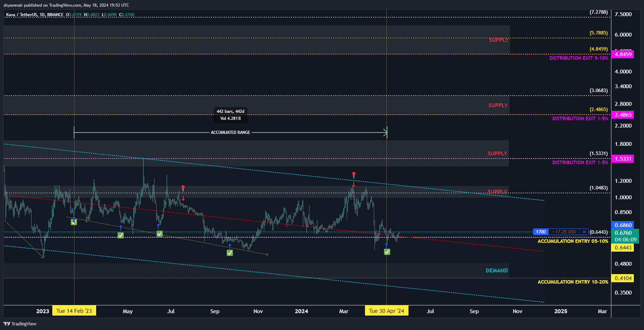
Task: Click 2024 on the time axis
Action: tap(301, 311)
